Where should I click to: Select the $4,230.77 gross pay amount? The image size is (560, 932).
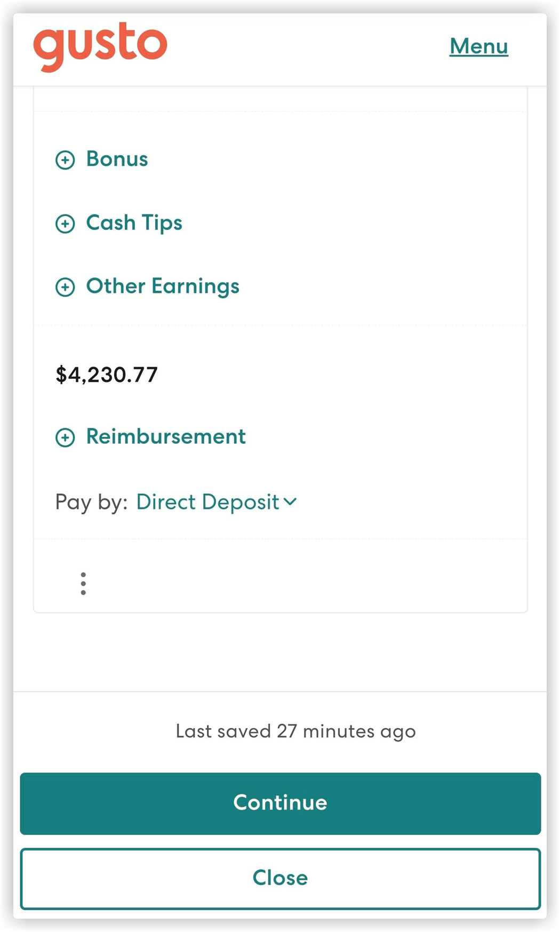pos(107,375)
